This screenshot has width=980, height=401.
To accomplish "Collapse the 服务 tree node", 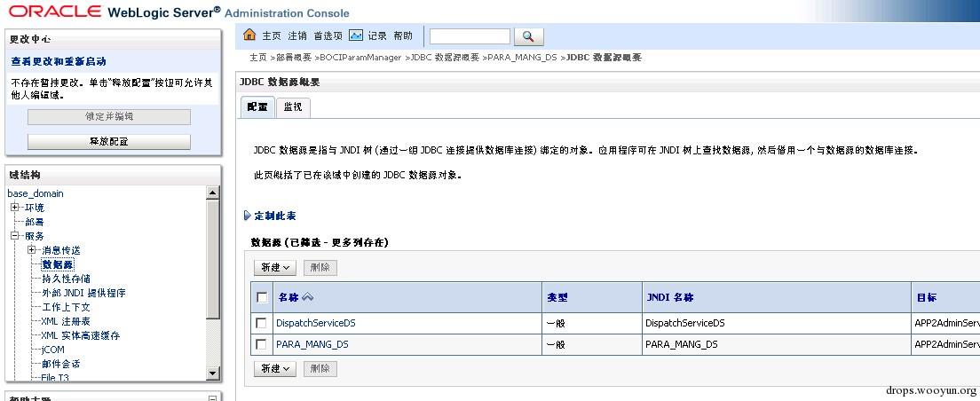I will click(x=14, y=235).
